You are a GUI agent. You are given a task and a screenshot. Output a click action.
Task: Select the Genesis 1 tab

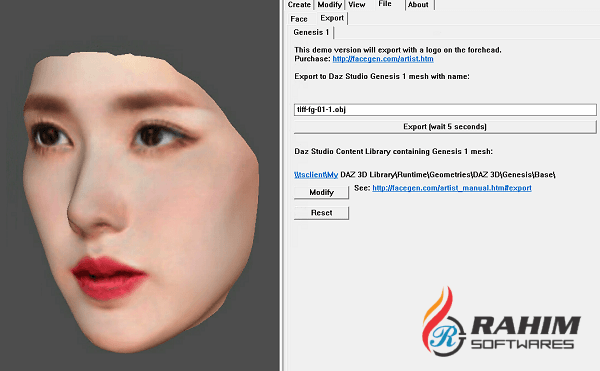tap(311, 32)
